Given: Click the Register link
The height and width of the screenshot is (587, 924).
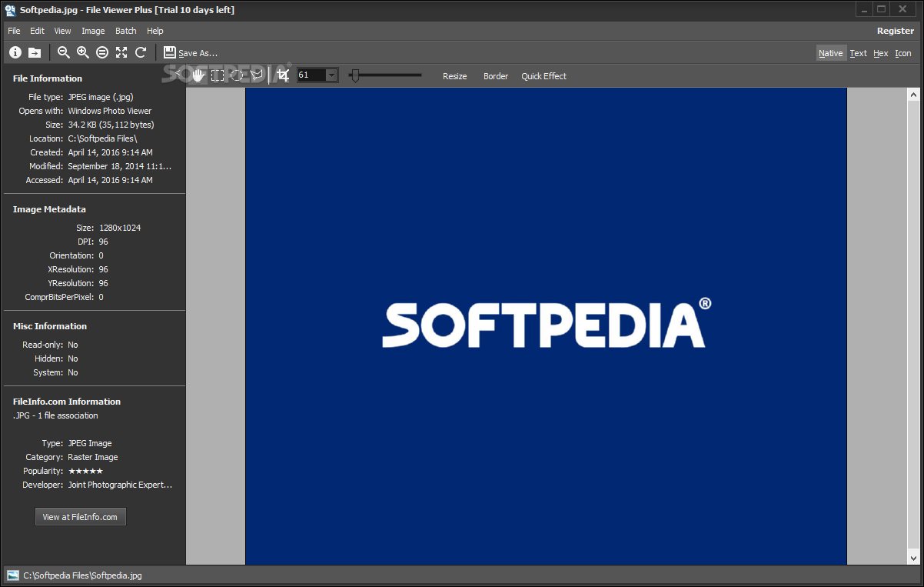Looking at the screenshot, I should [896, 31].
